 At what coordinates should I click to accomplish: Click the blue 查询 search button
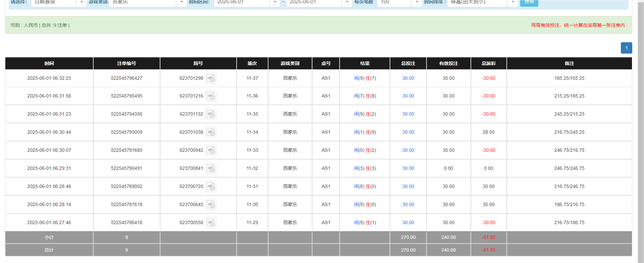pos(529,2)
